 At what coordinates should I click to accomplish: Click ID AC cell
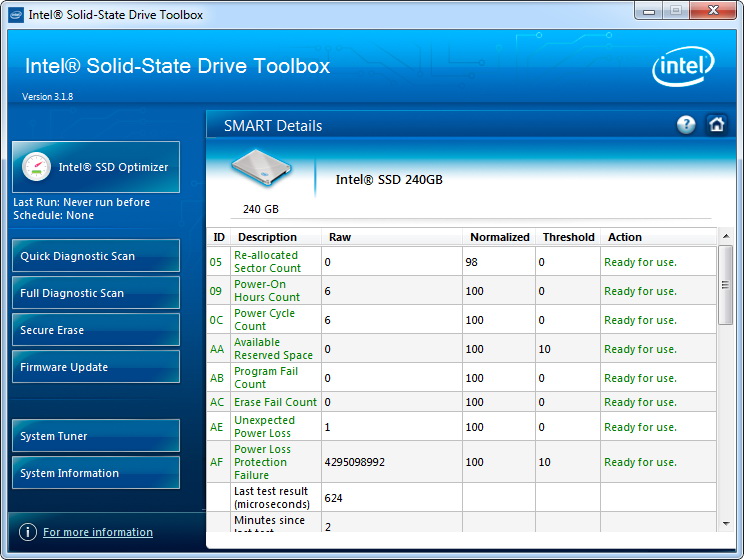tap(217, 402)
